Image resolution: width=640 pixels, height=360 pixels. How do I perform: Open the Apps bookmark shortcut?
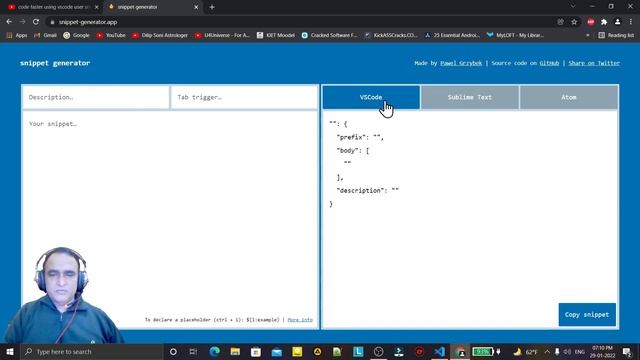(17, 35)
